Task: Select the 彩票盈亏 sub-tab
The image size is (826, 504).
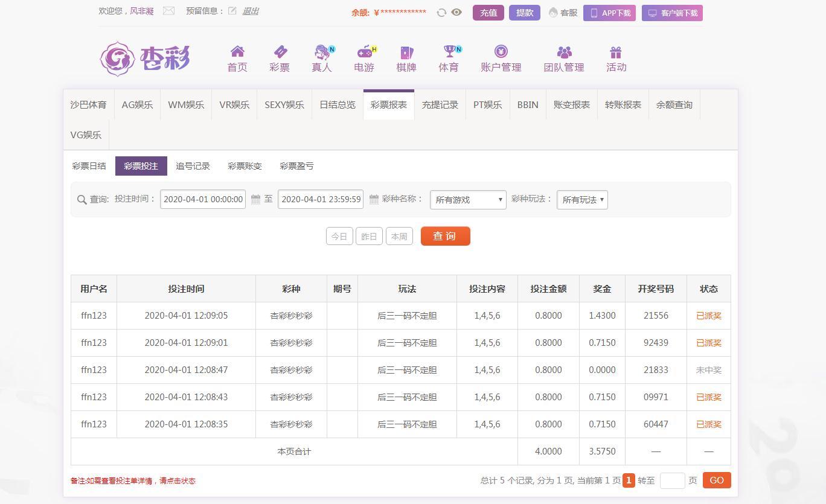Action: 296,166
